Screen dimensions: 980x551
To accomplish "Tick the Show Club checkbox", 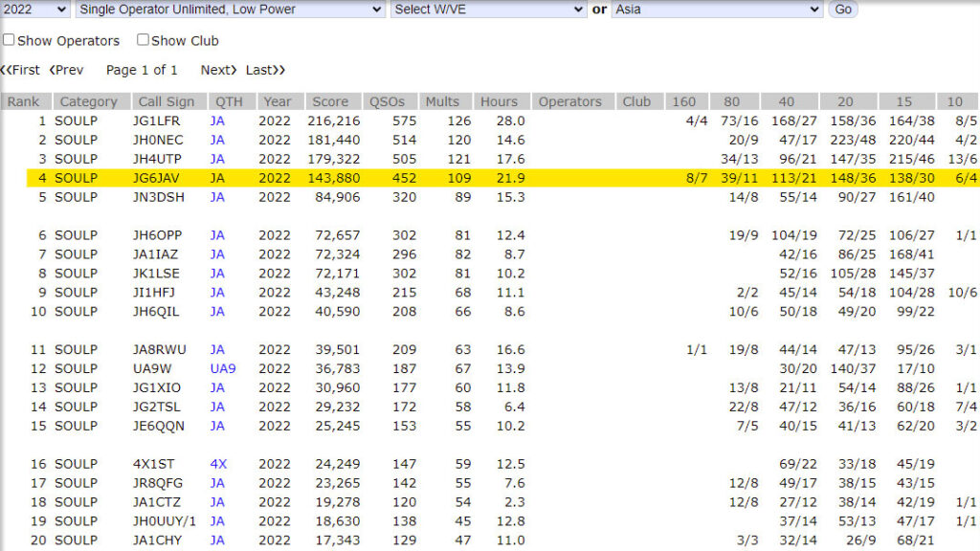I will [x=143, y=40].
